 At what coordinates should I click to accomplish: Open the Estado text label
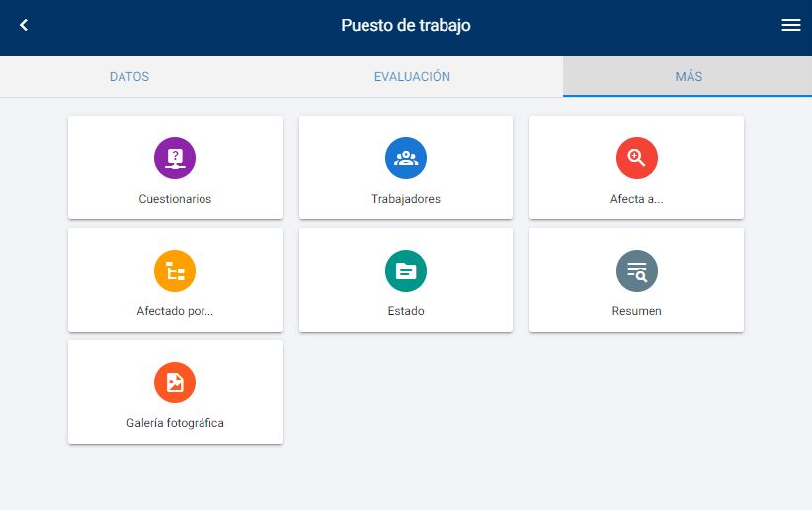pos(406,311)
